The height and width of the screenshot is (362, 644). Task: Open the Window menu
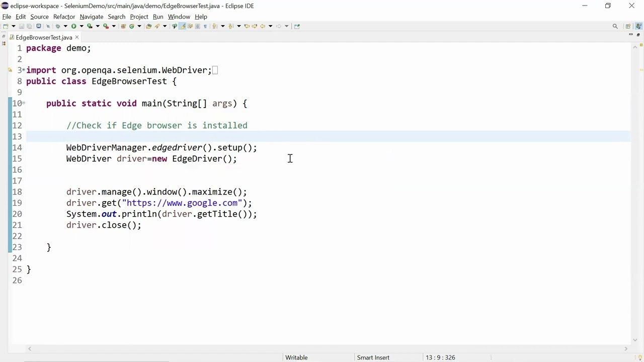179,17
